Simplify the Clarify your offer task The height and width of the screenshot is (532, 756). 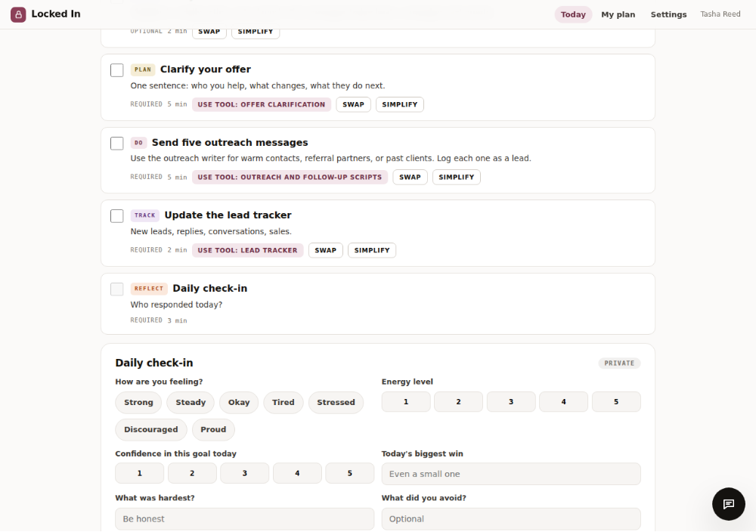click(400, 104)
